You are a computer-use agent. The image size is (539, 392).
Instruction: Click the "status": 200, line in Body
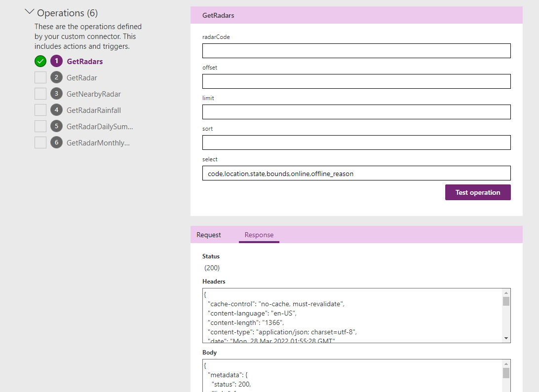point(231,384)
